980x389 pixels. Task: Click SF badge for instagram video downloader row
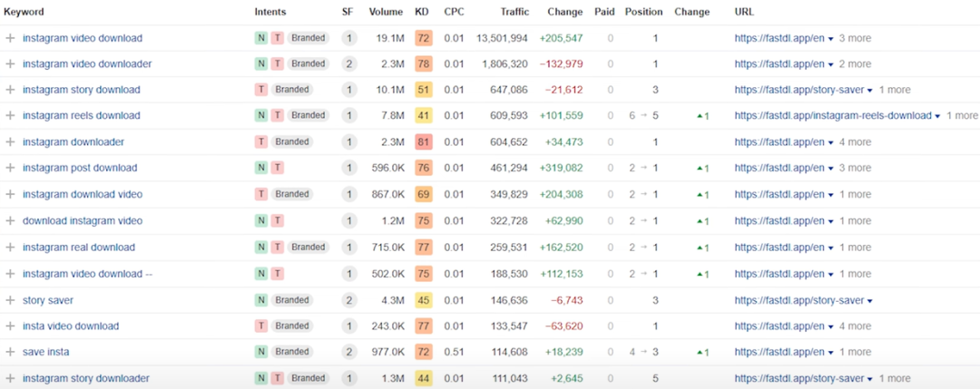tap(349, 63)
